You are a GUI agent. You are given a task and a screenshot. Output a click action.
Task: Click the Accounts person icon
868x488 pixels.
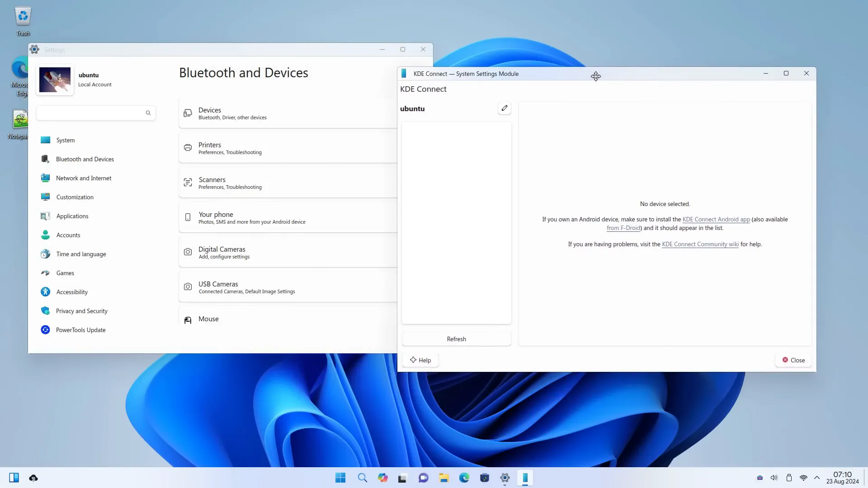click(45, 235)
